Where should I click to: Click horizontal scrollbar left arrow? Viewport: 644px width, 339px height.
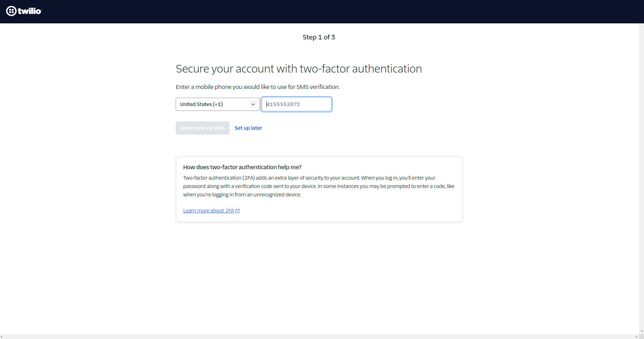(x=2, y=337)
